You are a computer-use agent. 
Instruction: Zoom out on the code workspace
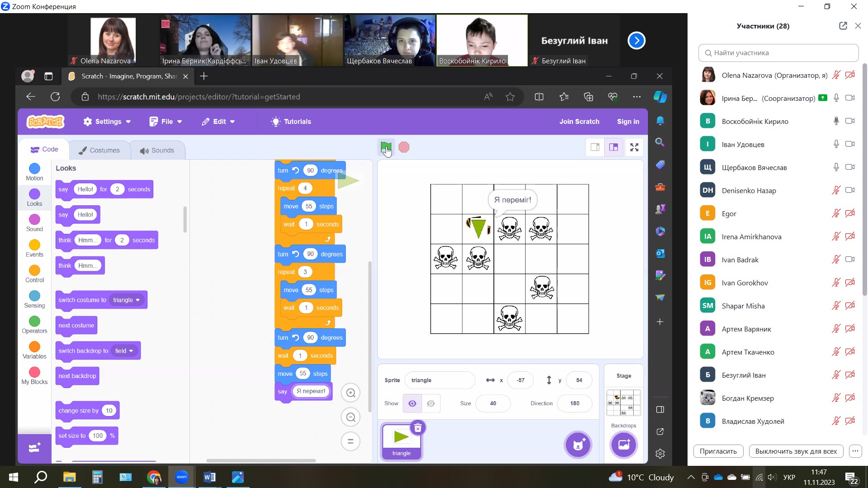[x=351, y=417]
